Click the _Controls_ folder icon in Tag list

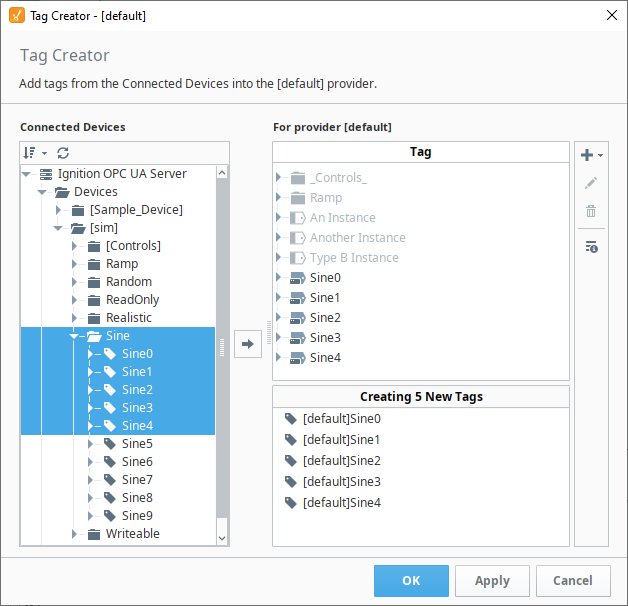pyautogui.click(x=298, y=177)
